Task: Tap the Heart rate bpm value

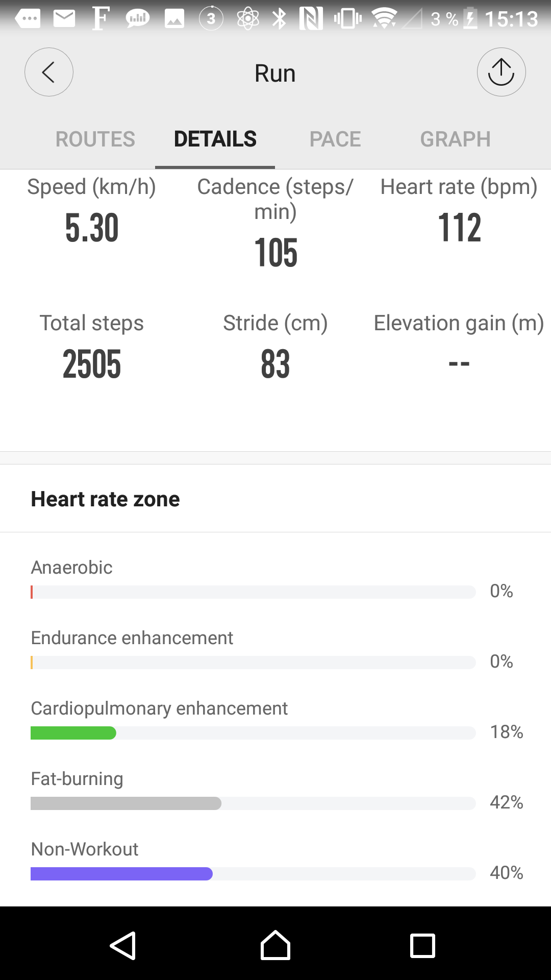Action: [459, 228]
